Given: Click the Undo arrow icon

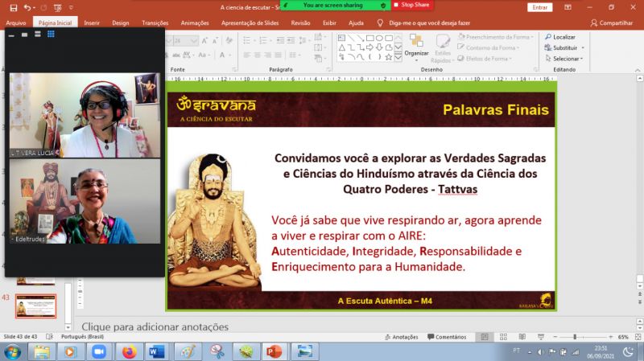Looking at the screenshot, I should pos(27,7).
